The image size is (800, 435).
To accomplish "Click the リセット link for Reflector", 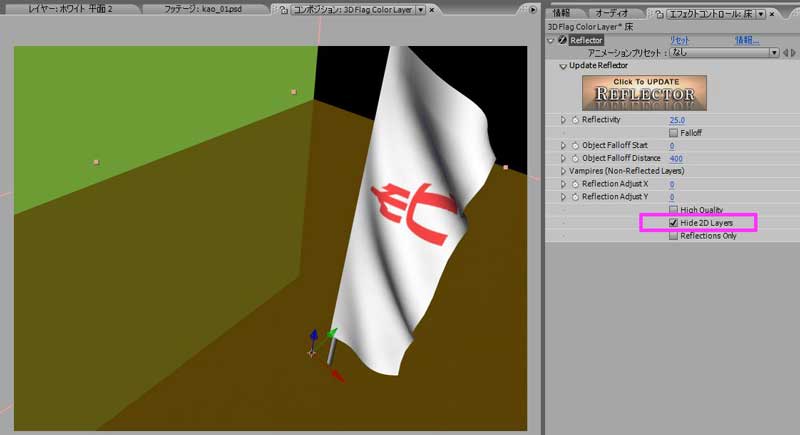I will point(679,40).
